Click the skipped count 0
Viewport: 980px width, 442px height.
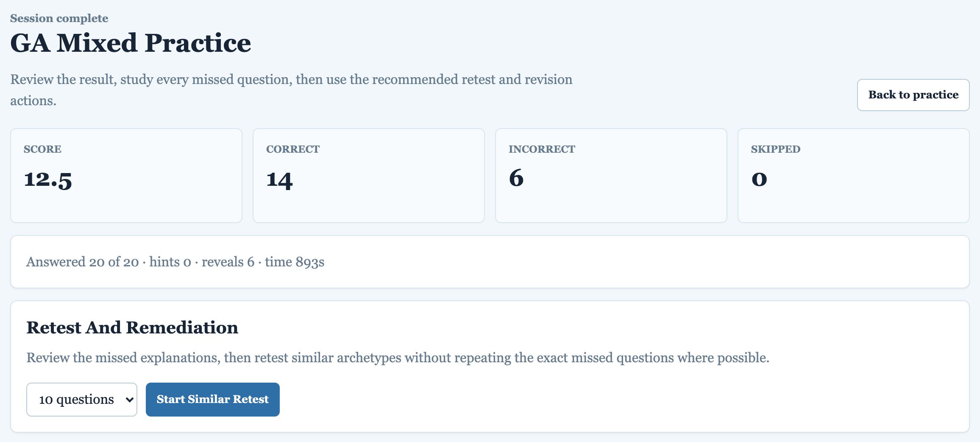759,179
